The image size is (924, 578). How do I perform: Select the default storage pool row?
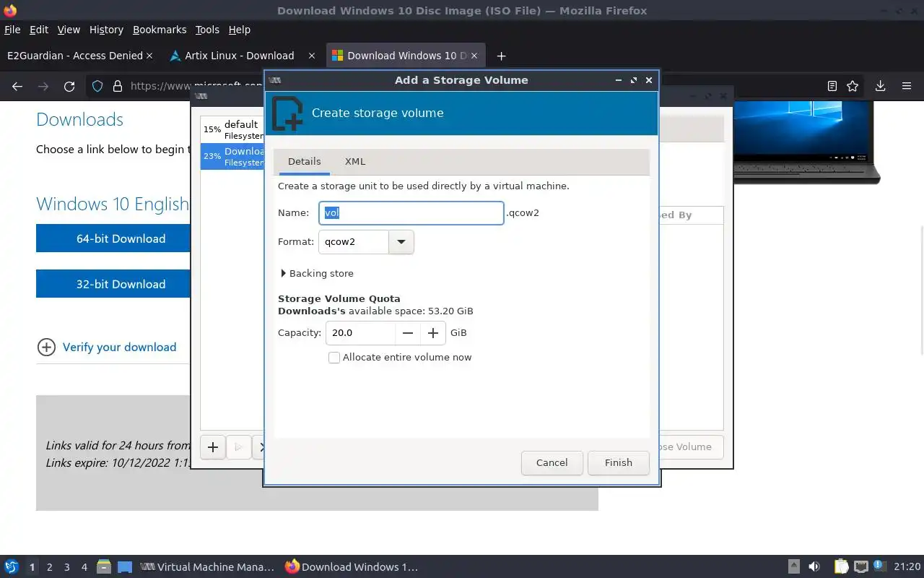tap(232, 130)
